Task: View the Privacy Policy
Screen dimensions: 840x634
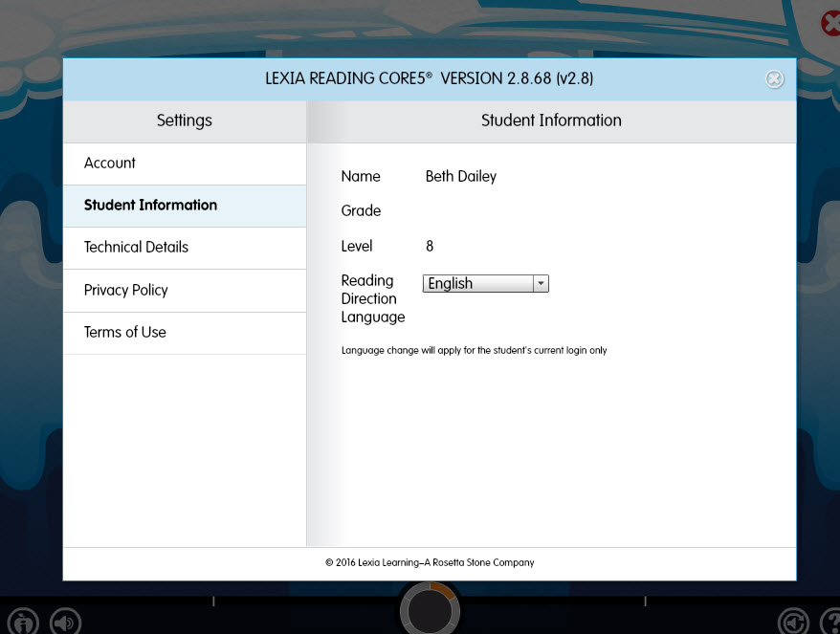Action: pos(125,290)
